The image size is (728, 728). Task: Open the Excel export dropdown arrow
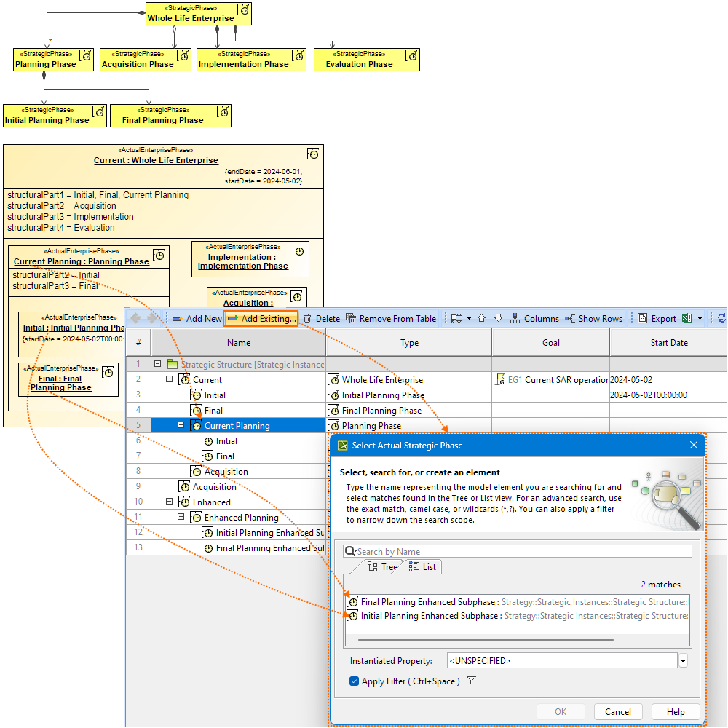[700, 319]
